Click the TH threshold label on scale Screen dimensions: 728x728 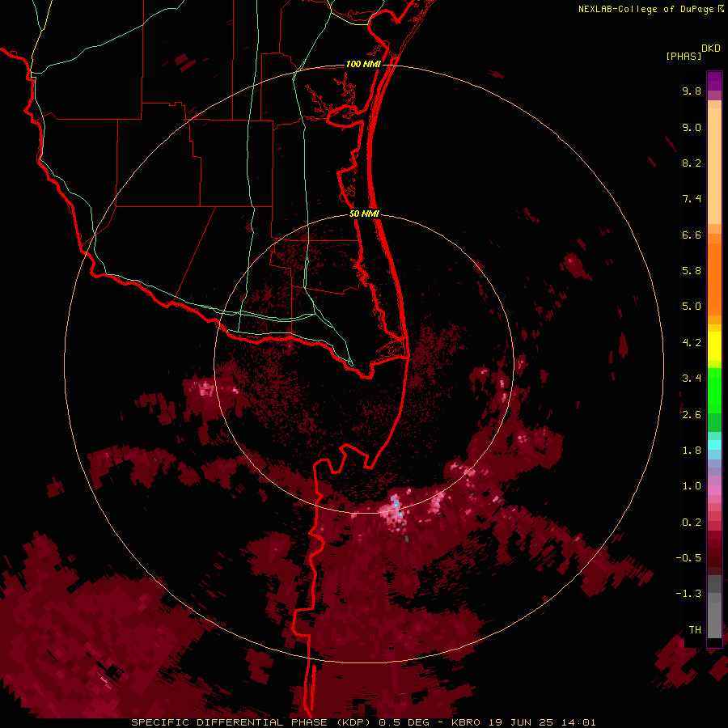(695, 630)
